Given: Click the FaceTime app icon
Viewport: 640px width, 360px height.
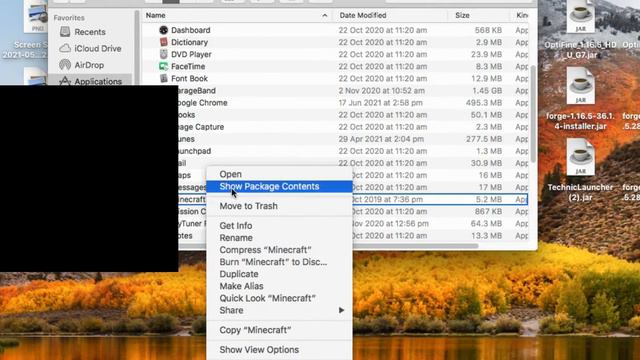Looking at the screenshot, I should tap(164, 66).
